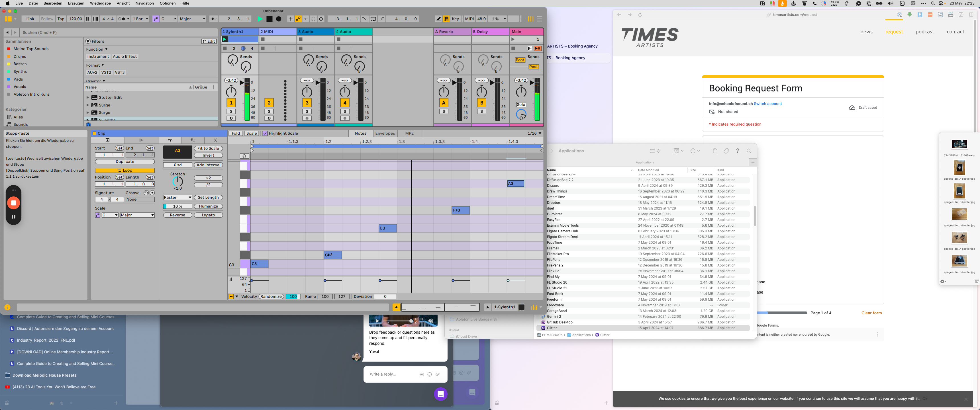Expand the Stutter Edit device entry
980x410 pixels.
(x=87, y=97)
